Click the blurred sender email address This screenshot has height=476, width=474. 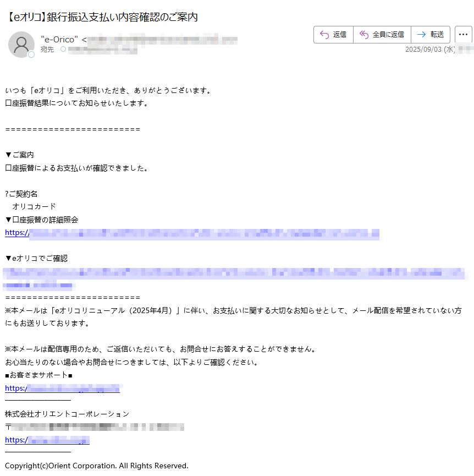(x=162, y=40)
